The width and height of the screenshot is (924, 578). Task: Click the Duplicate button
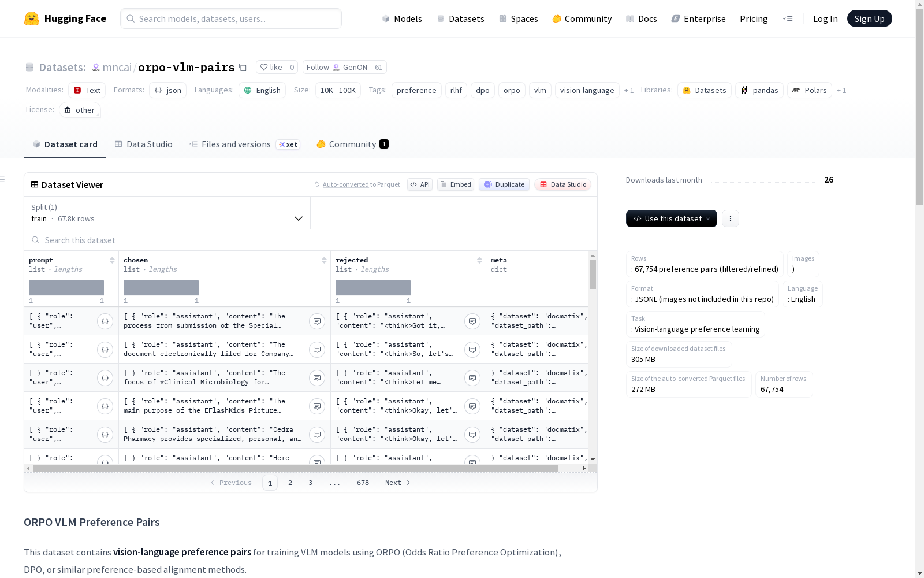[504, 184]
